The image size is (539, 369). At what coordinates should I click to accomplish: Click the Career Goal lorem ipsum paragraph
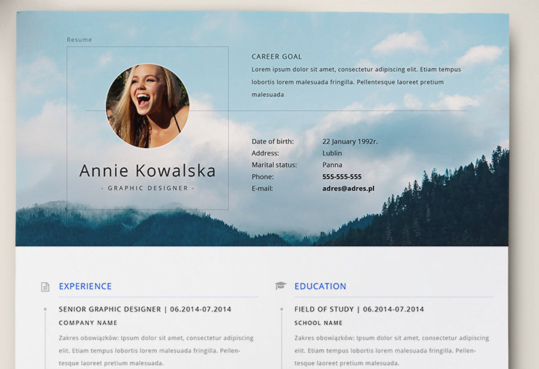(356, 82)
